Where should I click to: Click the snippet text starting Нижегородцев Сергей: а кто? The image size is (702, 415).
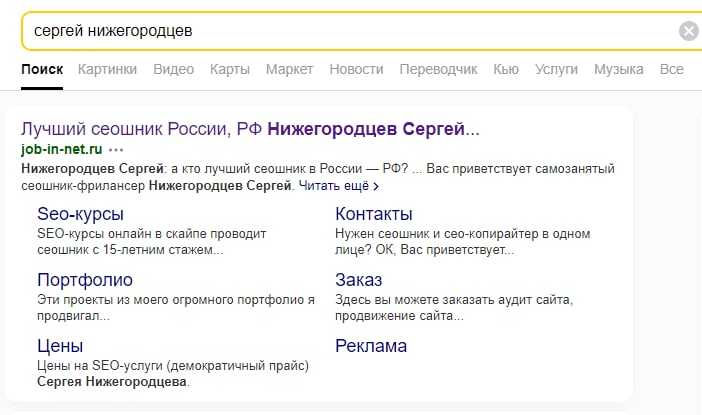click(318, 177)
